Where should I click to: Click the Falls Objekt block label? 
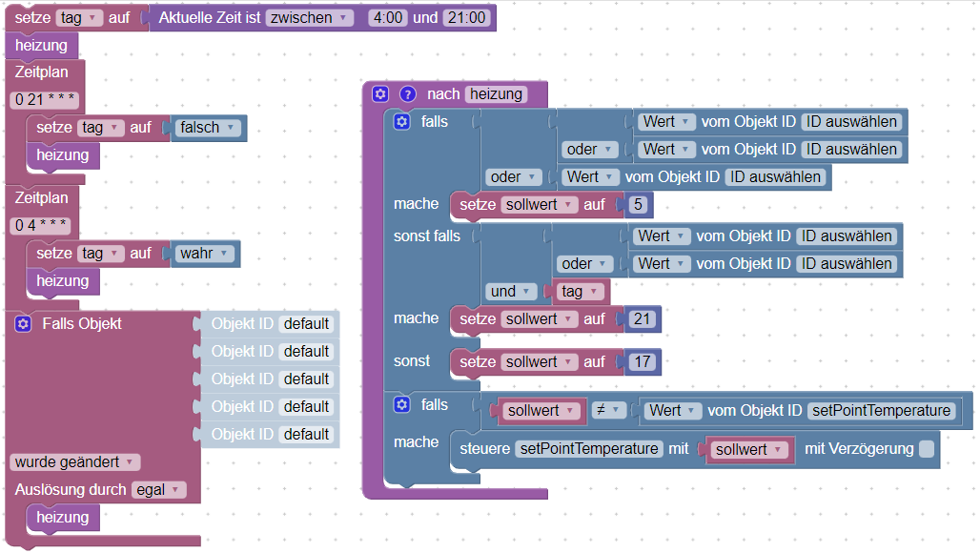tap(82, 323)
